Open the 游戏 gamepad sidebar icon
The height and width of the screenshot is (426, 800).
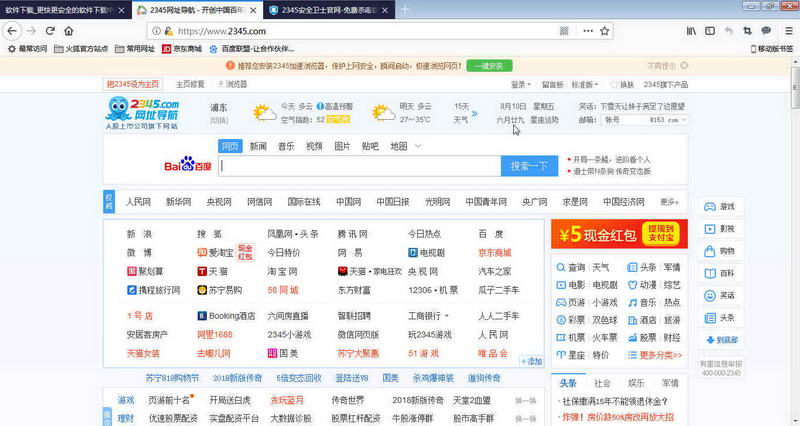718,206
